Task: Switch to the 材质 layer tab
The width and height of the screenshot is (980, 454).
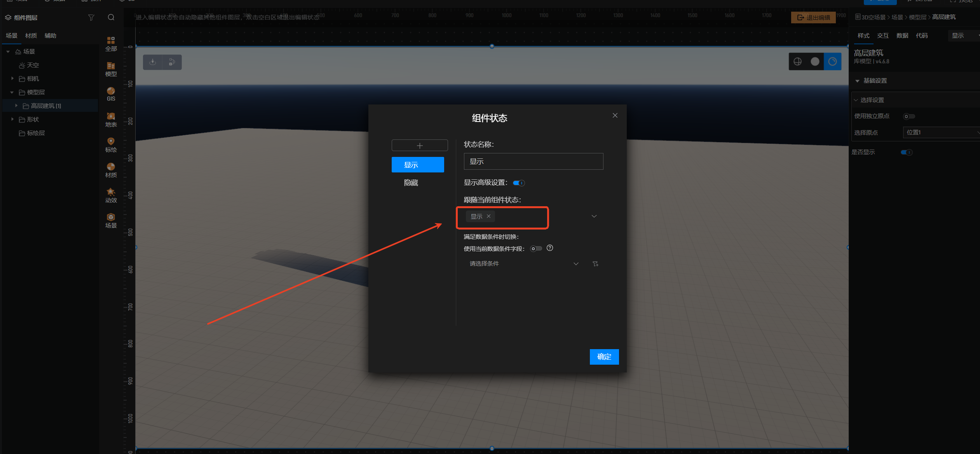Action: [x=31, y=35]
